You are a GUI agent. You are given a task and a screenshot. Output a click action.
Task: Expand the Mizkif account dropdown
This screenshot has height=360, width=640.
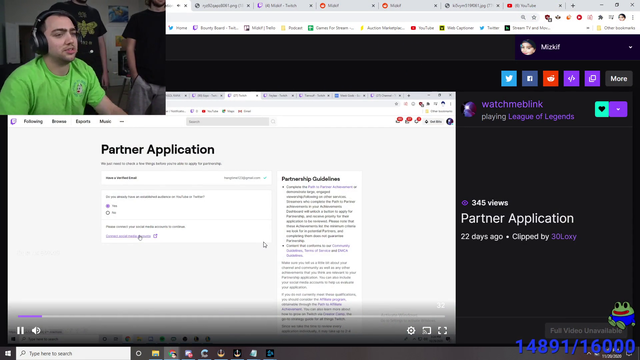click(x=630, y=47)
